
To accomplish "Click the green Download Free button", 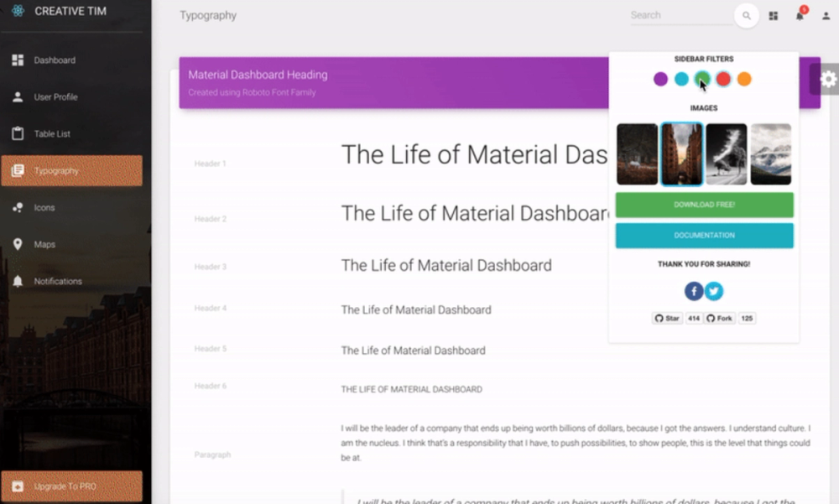I will (704, 205).
